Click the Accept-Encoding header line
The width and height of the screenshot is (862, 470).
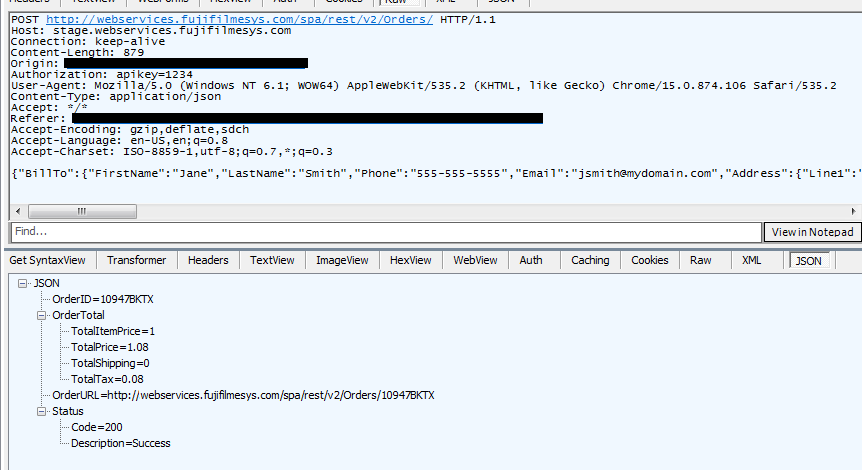click(x=130, y=130)
